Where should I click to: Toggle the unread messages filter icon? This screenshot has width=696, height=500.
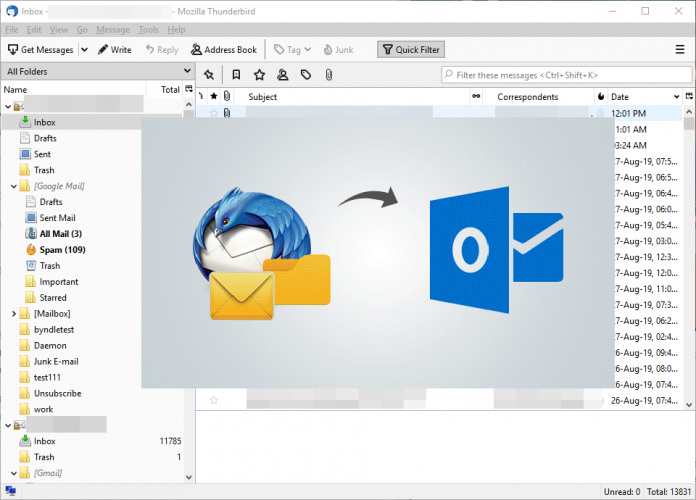click(x=236, y=75)
